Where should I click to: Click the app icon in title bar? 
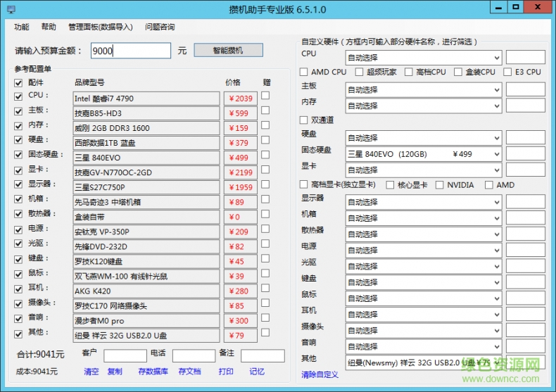click(x=8, y=8)
